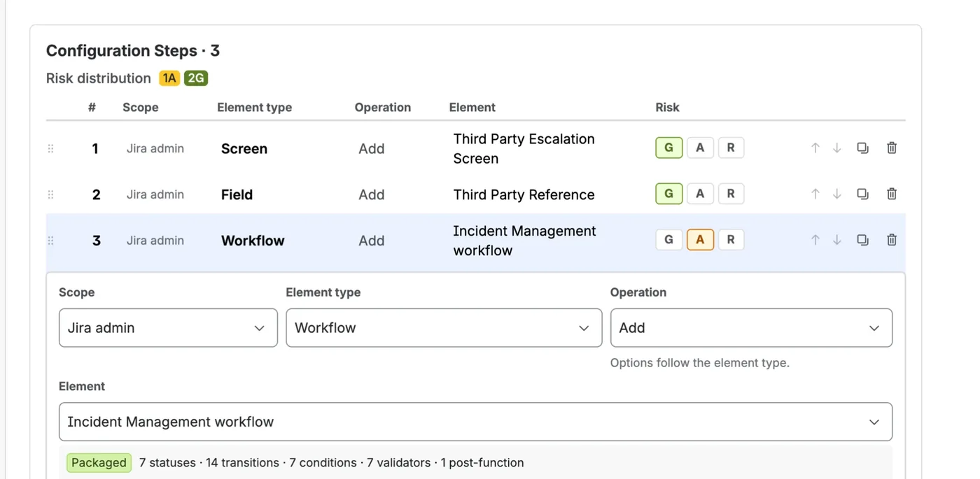
Task: Set Workflow step risk to G
Action: tap(669, 240)
